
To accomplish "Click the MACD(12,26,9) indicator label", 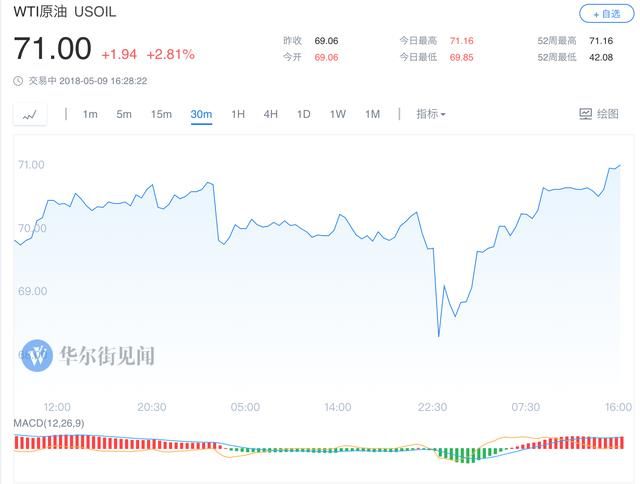I will [x=47, y=424].
